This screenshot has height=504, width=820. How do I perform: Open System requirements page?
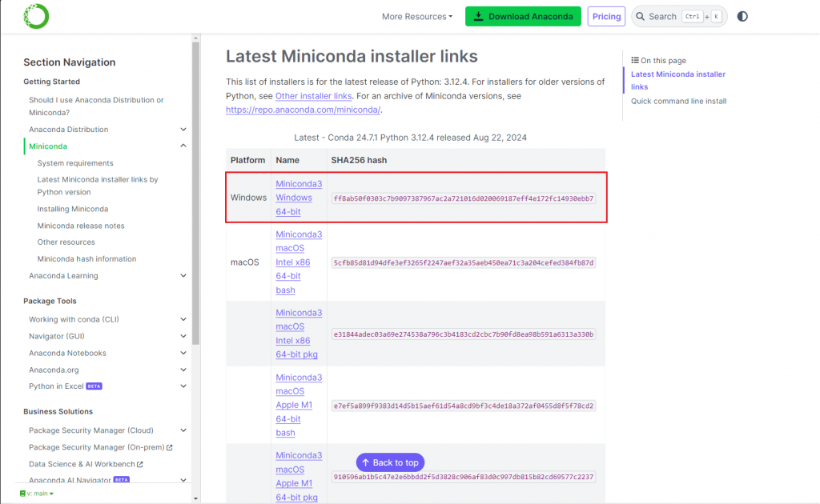coord(74,163)
